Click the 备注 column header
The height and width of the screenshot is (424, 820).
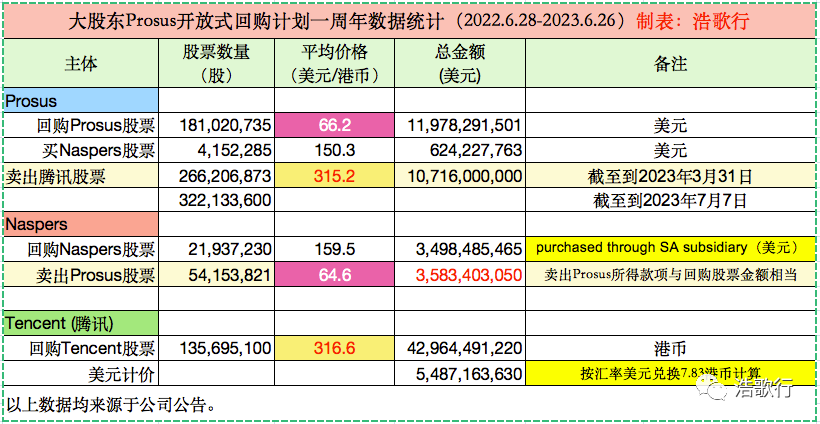(x=670, y=64)
